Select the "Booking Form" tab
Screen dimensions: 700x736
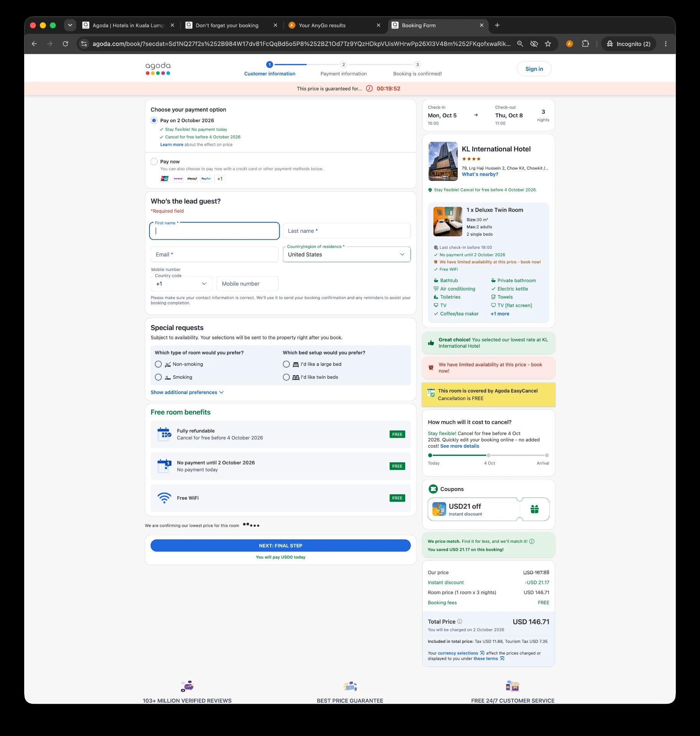pyautogui.click(x=438, y=25)
